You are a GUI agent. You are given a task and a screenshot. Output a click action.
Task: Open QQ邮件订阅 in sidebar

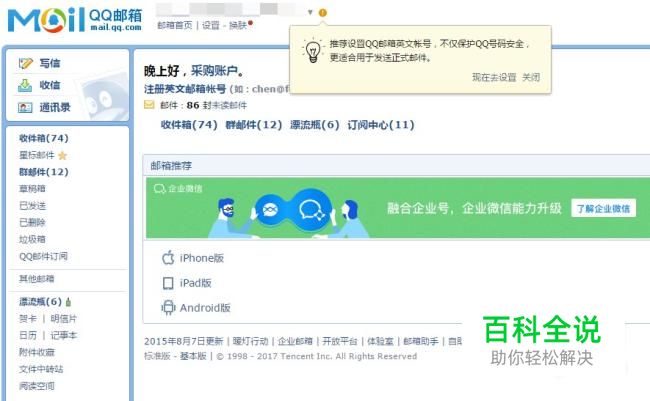click(43, 256)
